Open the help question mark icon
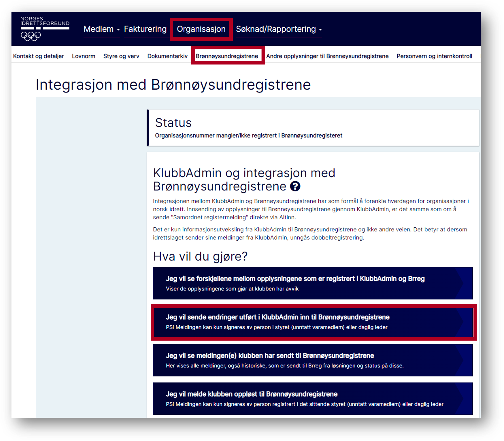This screenshot has width=504, height=441. pyautogui.click(x=295, y=186)
